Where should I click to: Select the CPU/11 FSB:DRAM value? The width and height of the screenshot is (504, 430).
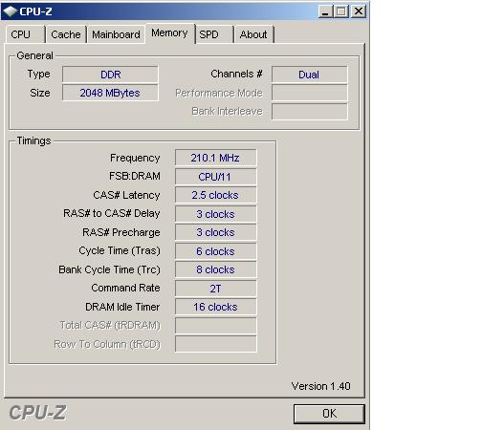(216, 177)
